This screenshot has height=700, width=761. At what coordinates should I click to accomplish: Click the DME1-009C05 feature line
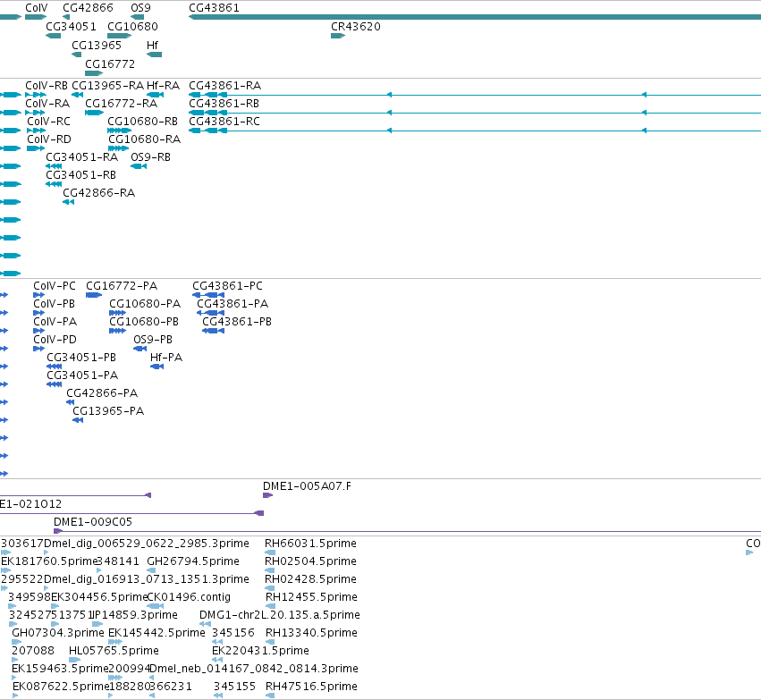click(407, 531)
